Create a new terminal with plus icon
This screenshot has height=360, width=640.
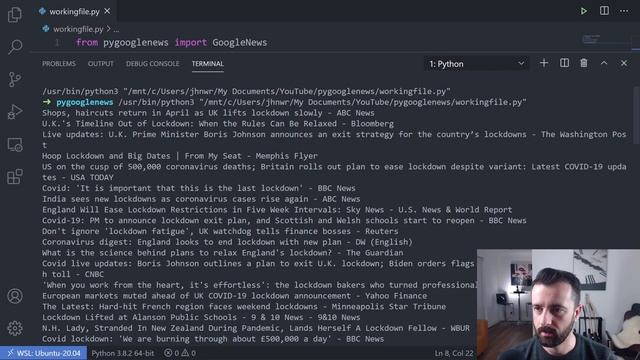pos(544,63)
